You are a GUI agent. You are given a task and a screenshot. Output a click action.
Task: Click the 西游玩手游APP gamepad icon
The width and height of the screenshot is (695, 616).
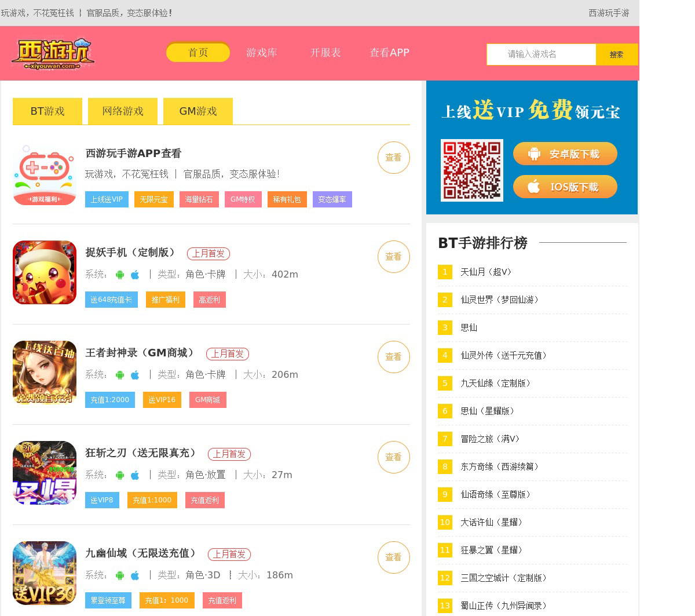click(x=45, y=174)
